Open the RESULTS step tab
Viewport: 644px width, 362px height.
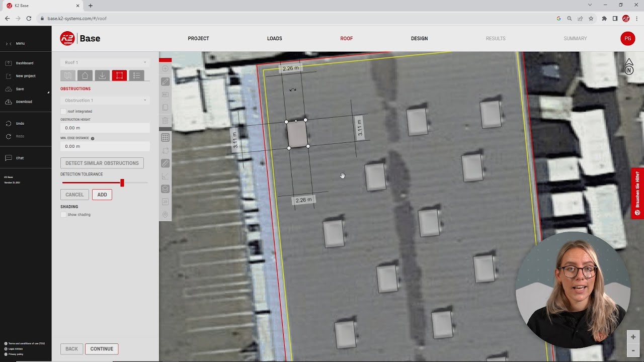tap(496, 39)
